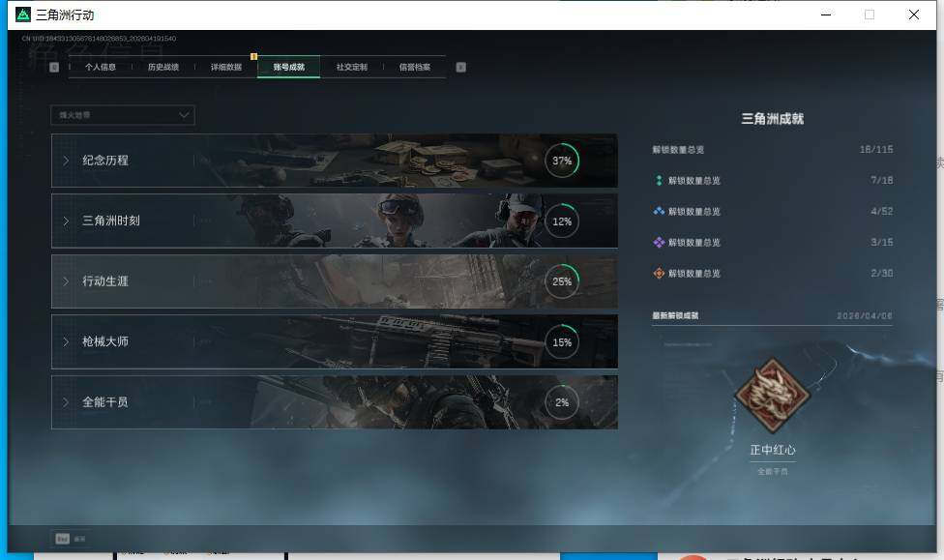The width and height of the screenshot is (944, 560).
Task: Click the green tier icon beside 7/18
Action: pos(659,180)
